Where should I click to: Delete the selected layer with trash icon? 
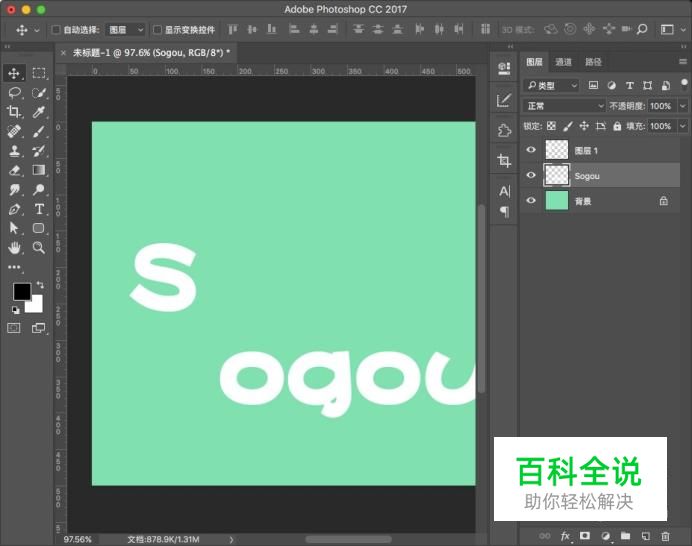[x=666, y=536]
